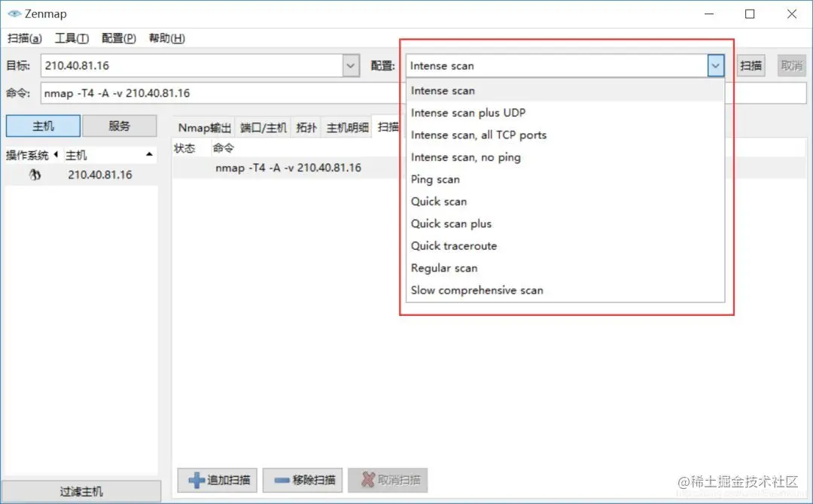
Task: Switch to the 服务 services view
Action: (x=119, y=126)
